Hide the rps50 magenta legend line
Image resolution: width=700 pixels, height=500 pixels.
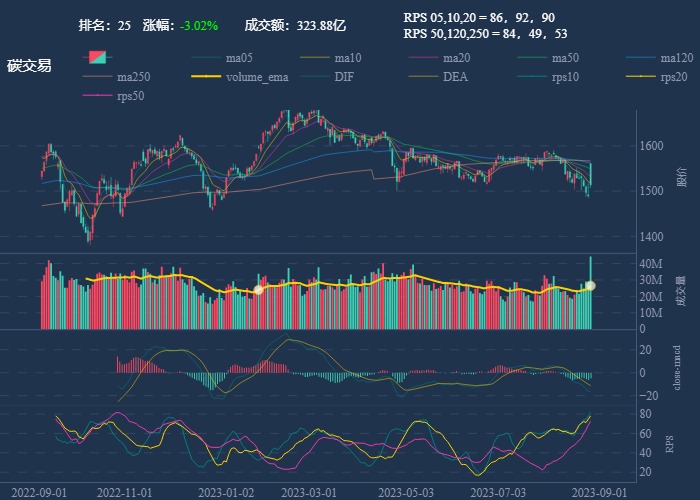96,97
